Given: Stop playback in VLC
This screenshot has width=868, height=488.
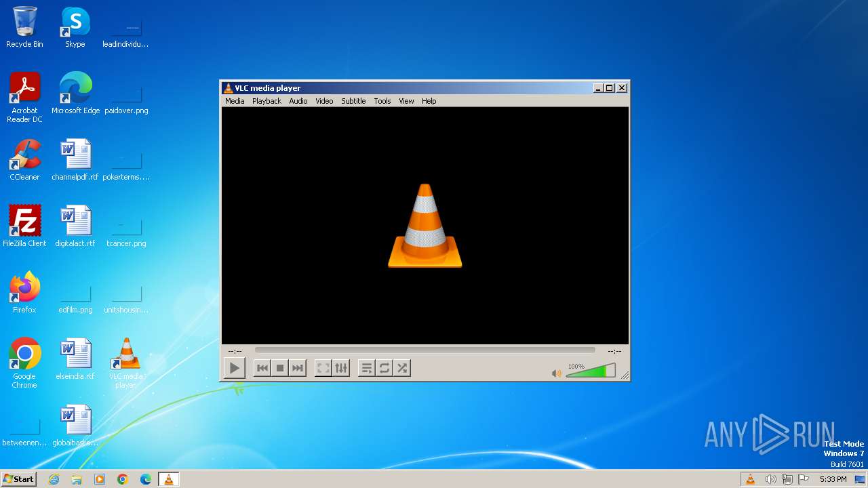Looking at the screenshot, I should point(280,368).
